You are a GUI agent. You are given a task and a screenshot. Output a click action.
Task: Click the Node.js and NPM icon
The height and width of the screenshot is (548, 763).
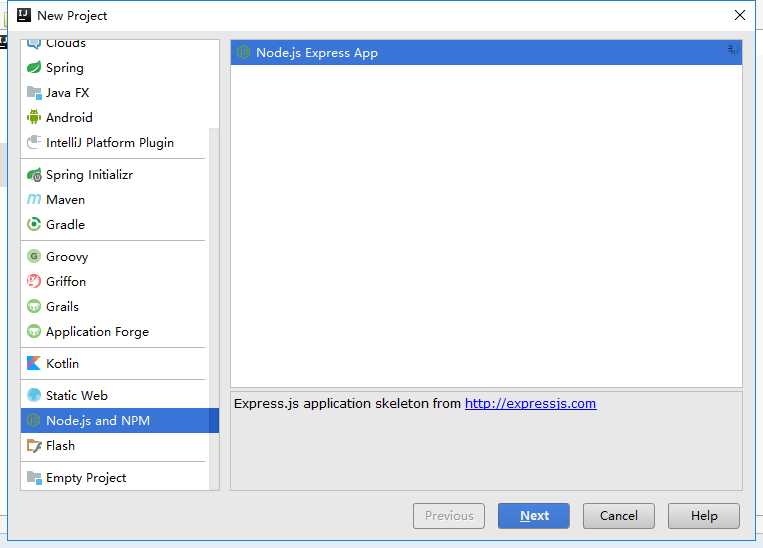point(34,420)
